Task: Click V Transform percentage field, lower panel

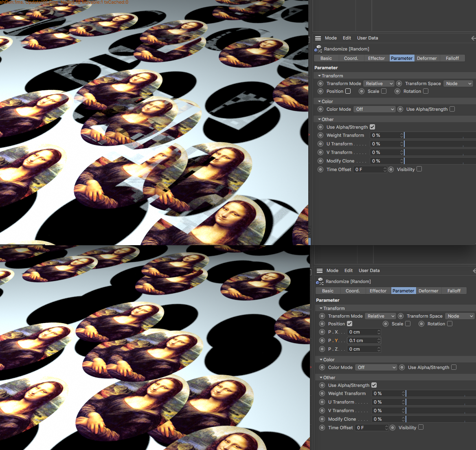Action: coord(388,410)
